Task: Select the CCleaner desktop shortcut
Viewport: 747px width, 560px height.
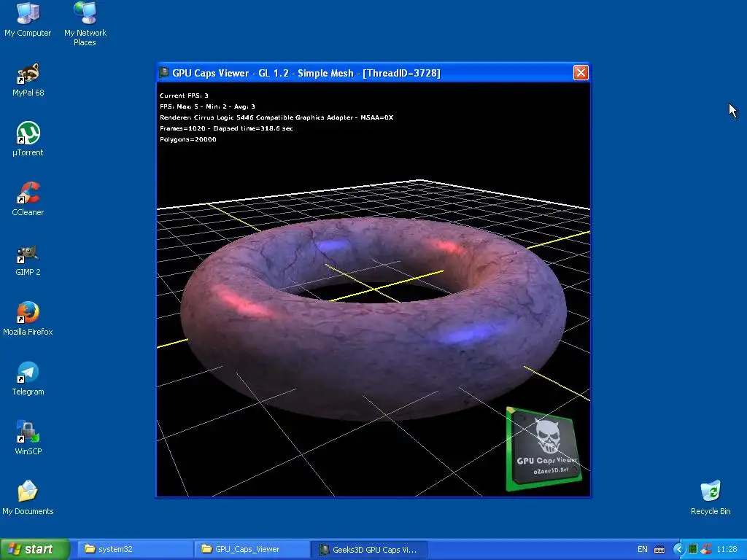Action: [x=28, y=198]
